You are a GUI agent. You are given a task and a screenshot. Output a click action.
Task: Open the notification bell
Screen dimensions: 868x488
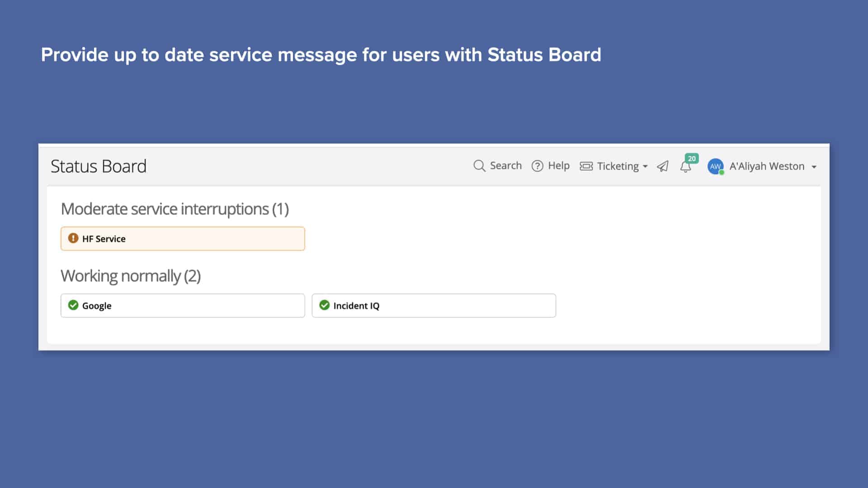click(x=685, y=167)
